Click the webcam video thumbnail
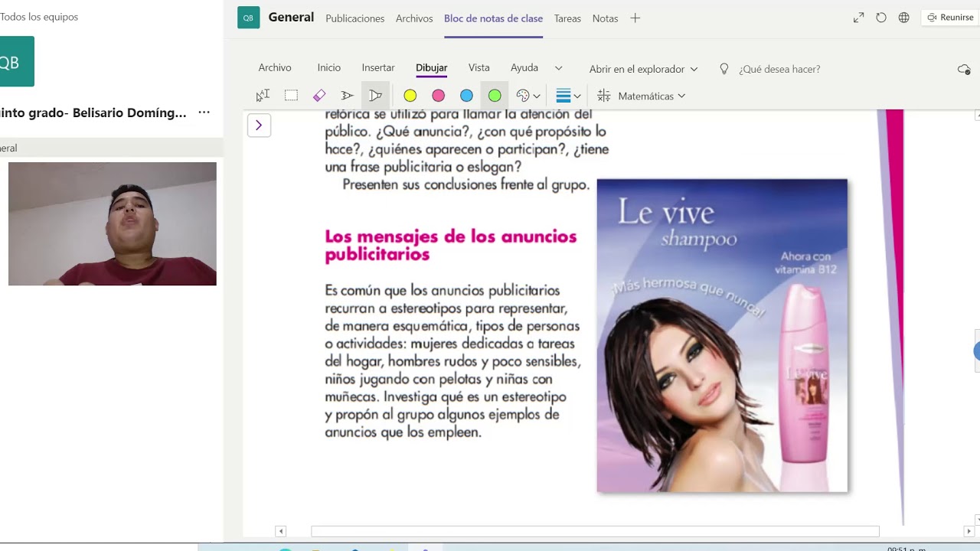This screenshot has height=551, width=980. [113, 223]
